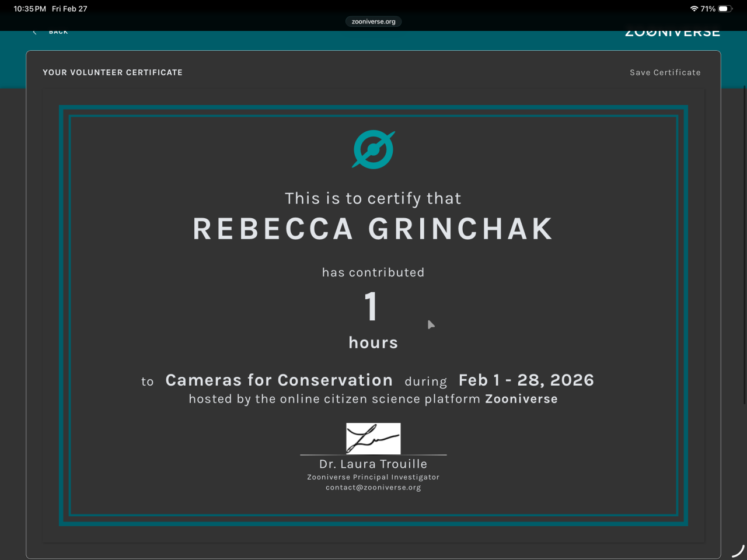The height and width of the screenshot is (560, 747).
Task: Click the Zooniverse logo emblem on the certificate
Action: [373, 149]
